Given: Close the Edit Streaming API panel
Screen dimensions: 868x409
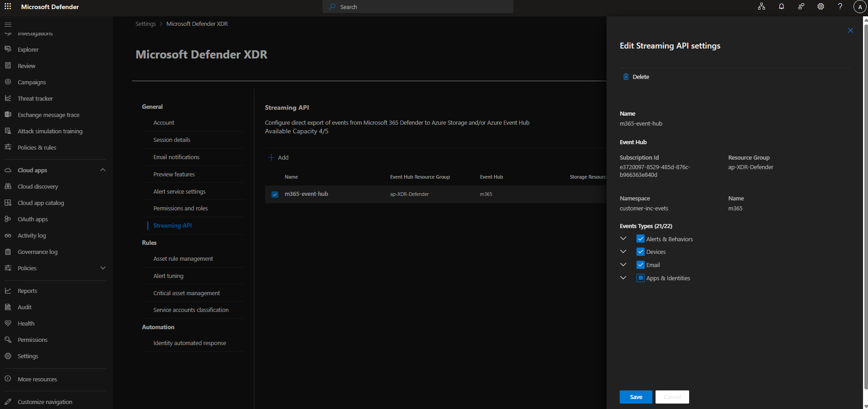Looking at the screenshot, I should point(850,30).
